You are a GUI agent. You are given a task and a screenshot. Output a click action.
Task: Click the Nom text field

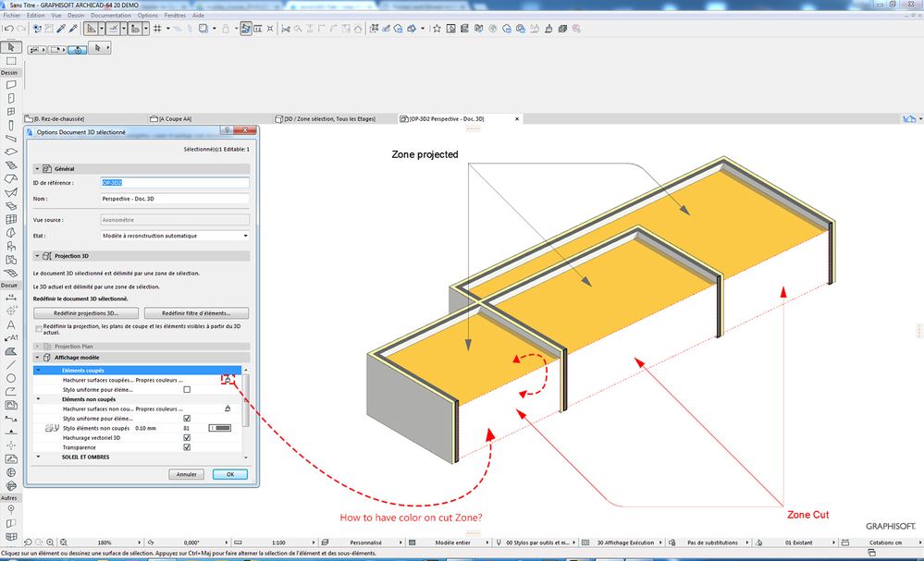[x=174, y=199]
